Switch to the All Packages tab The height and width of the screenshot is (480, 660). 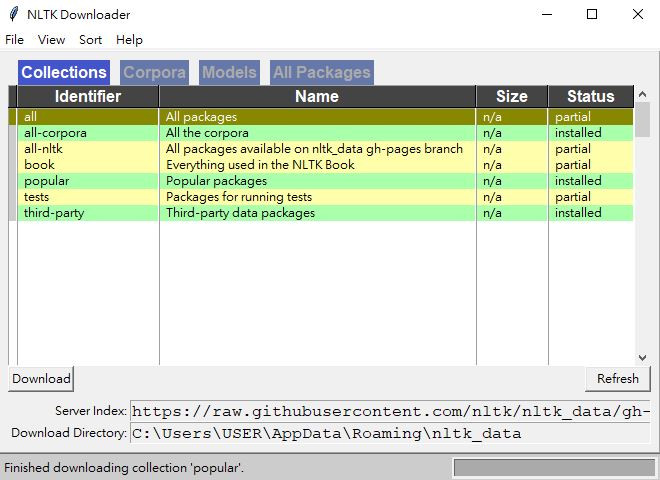(322, 72)
